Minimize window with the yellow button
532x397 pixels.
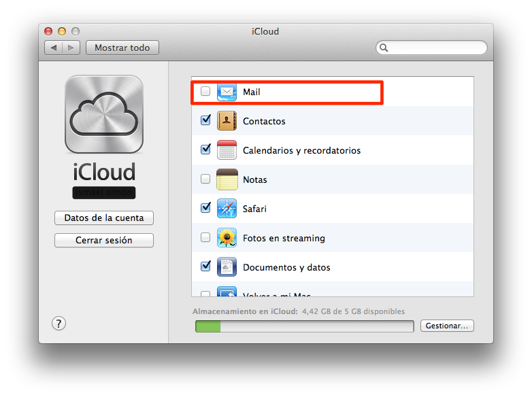coord(62,31)
